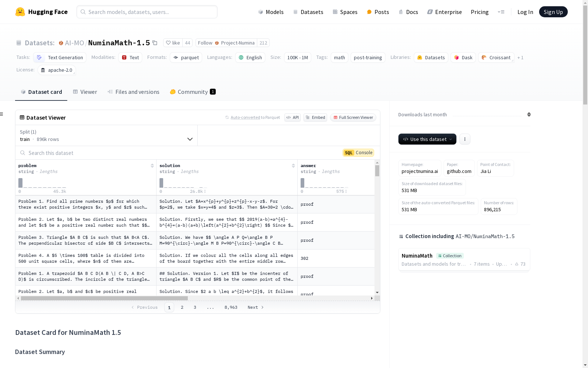The width and height of the screenshot is (588, 368).
Task: Go to the Community tab
Action: [x=193, y=92]
